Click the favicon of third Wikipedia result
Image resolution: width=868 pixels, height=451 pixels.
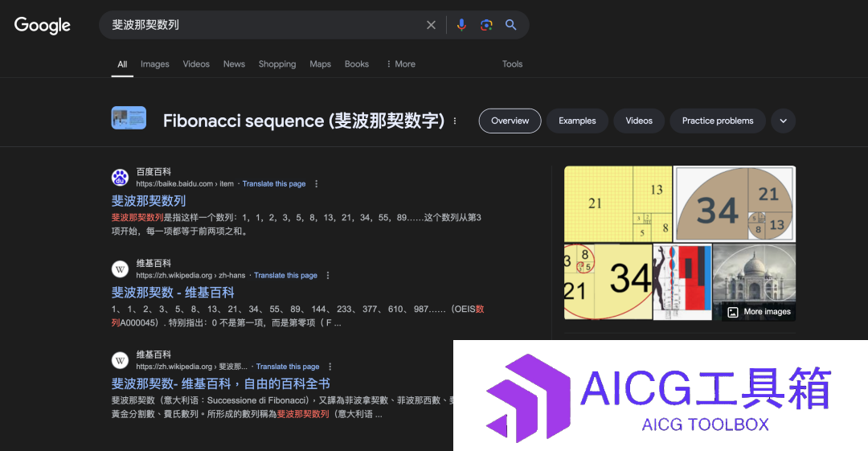120,361
